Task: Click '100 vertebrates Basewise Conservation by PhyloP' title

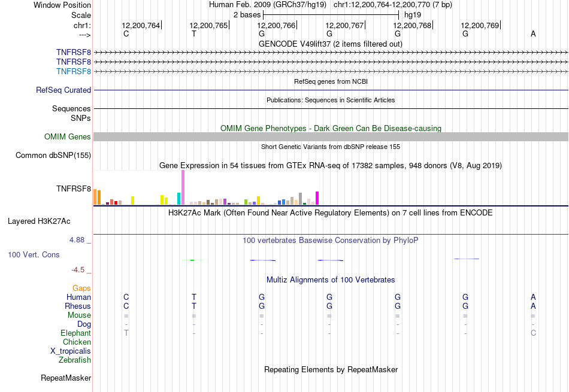Action: coord(331,240)
